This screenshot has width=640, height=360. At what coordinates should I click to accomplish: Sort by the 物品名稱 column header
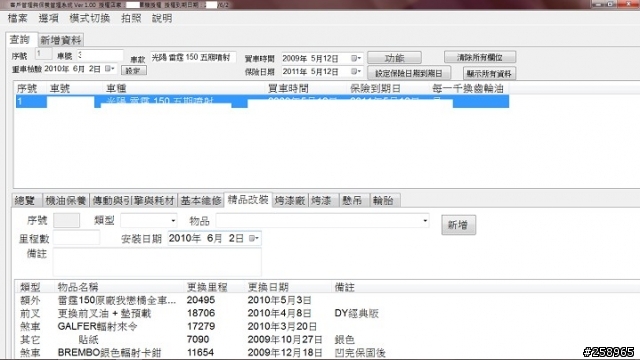click(x=119, y=287)
